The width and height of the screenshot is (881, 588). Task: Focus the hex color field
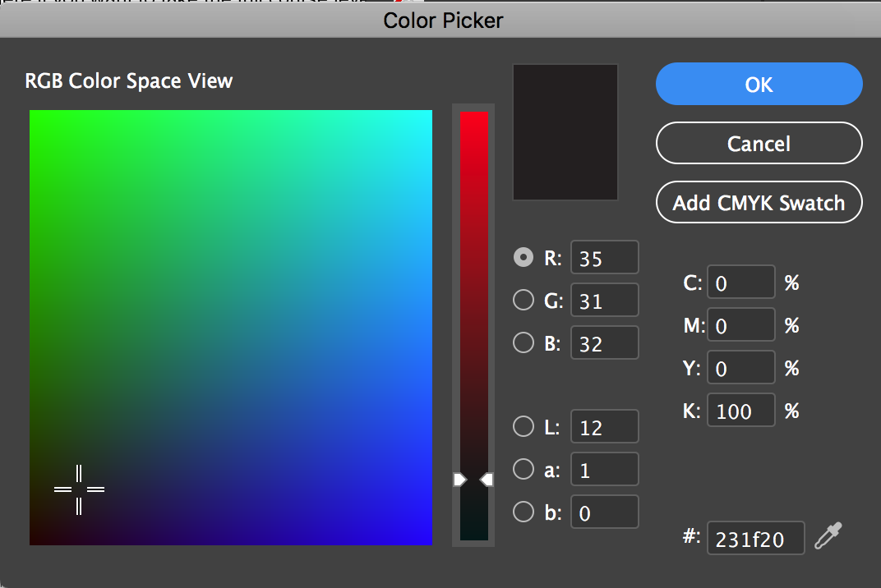(754, 539)
